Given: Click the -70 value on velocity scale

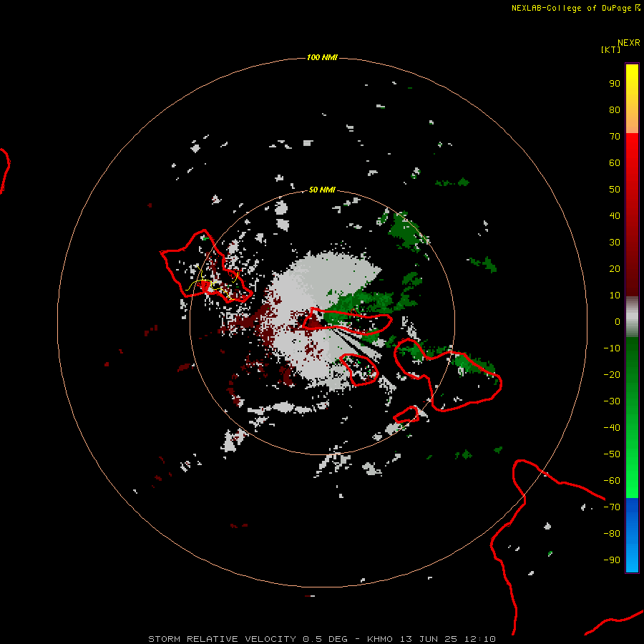Looking at the screenshot, I should (612, 507).
